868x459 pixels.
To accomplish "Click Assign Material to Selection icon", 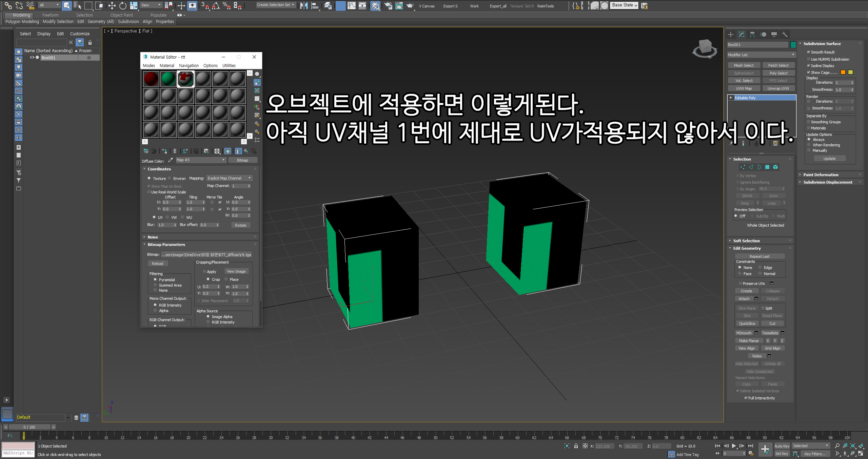I will tap(164, 151).
